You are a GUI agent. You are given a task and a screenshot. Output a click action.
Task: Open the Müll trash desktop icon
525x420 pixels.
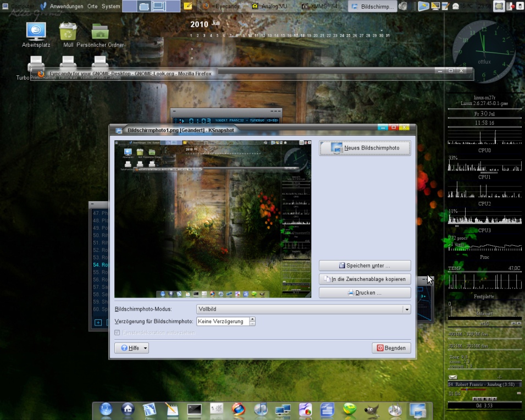tap(68, 35)
